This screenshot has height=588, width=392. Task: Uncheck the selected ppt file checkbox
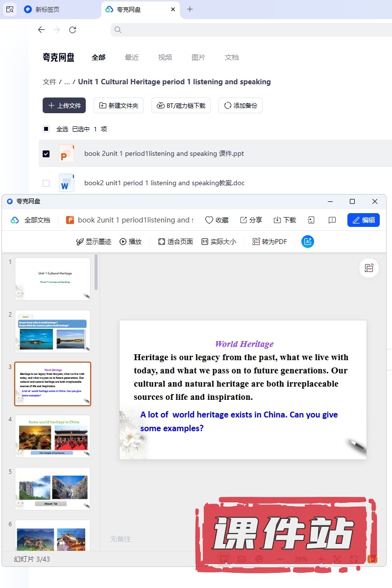tap(46, 154)
